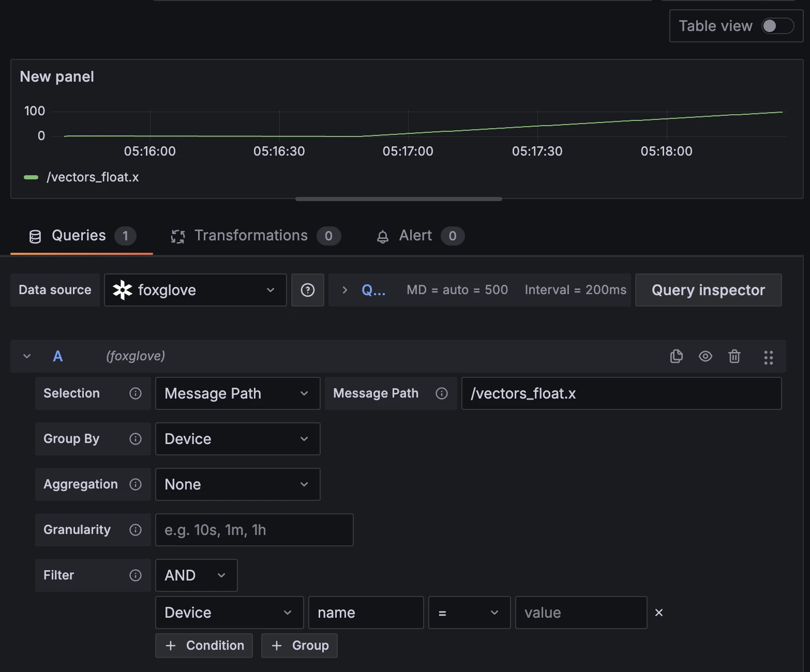Remove the filter condition with X

[x=659, y=613]
